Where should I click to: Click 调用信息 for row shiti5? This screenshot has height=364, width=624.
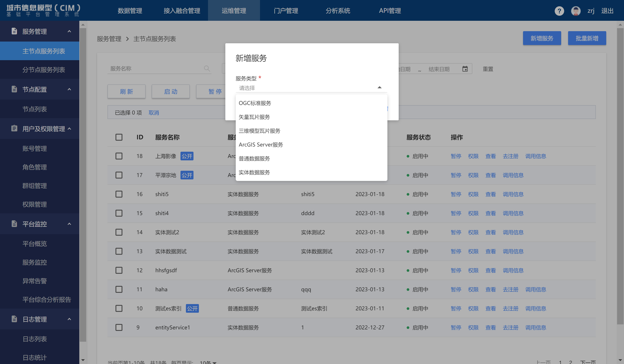[x=513, y=194]
